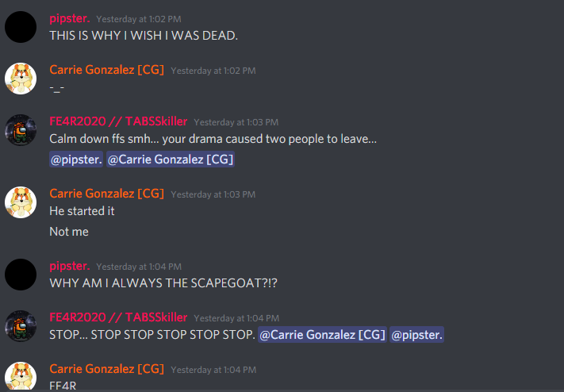Click FE4R2020 avatar next to 'Calm down' message
The width and height of the screenshot is (564, 392).
21,130
